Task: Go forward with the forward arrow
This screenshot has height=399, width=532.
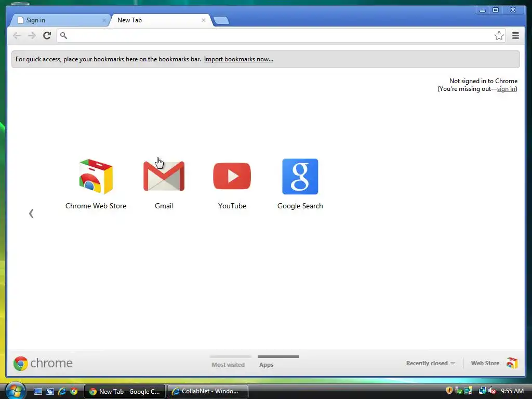Action: click(32, 36)
